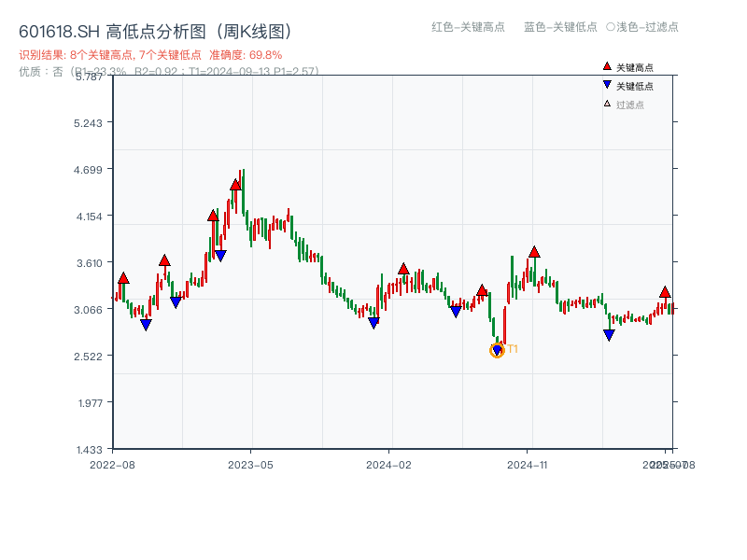Click the red 识别结果 summary text
747x560 pixels.
[x=150, y=55]
